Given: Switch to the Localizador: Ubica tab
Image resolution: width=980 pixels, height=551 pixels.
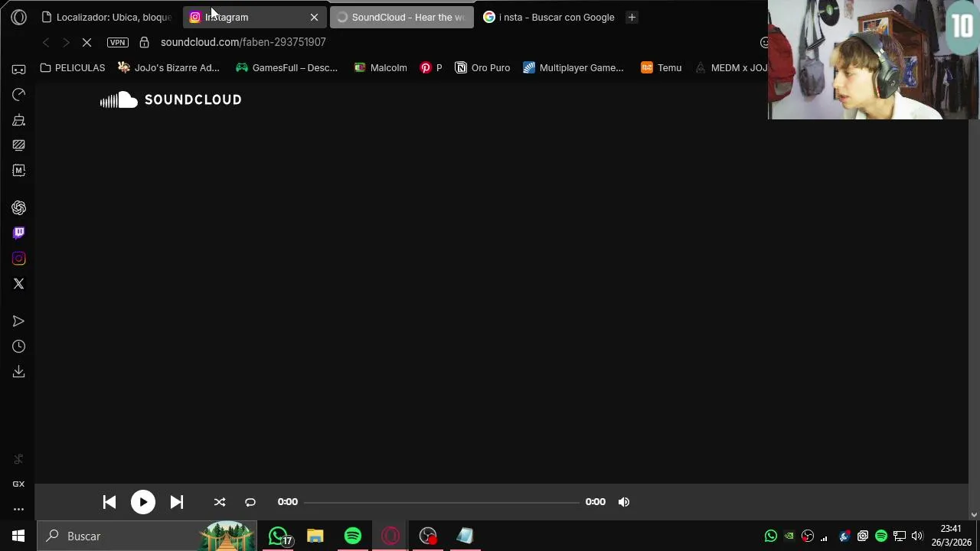Looking at the screenshot, I should pos(107,17).
